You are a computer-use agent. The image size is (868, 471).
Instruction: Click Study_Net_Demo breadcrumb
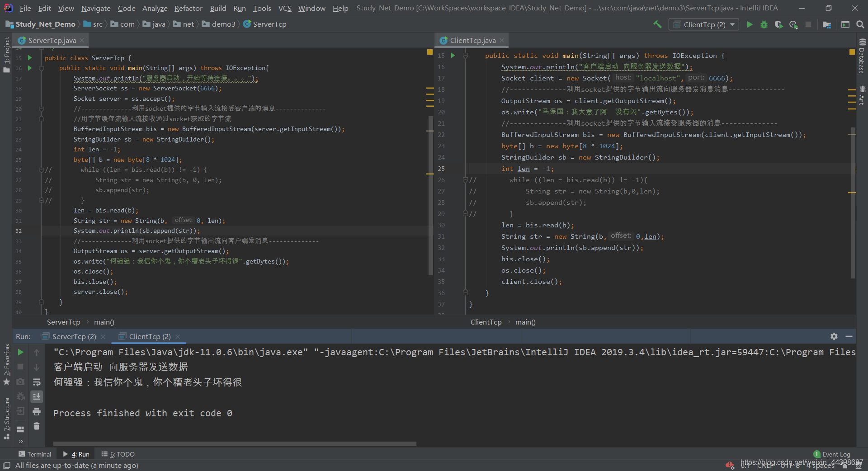tap(41, 24)
